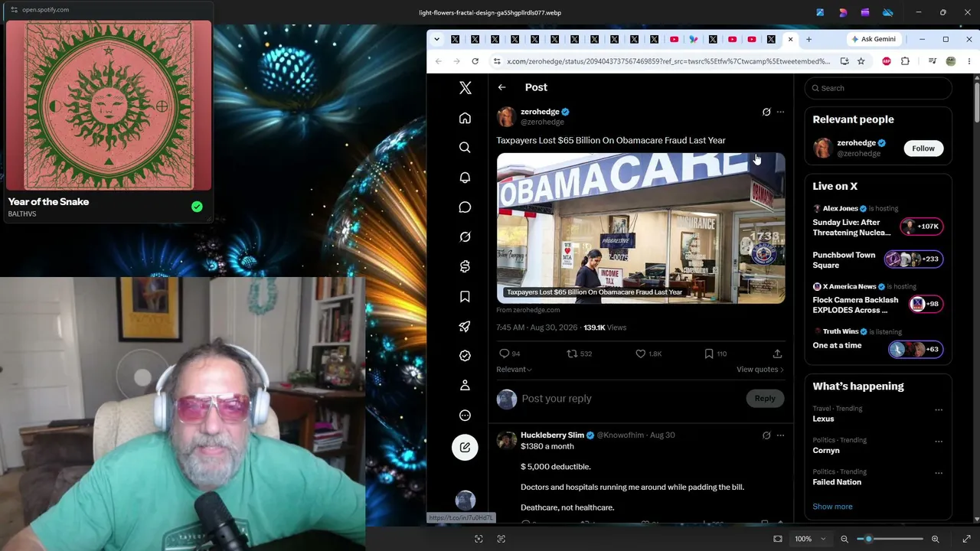Close the active browser tab
Viewport: 980px width, 551px height.
pyautogui.click(x=790, y=39)
